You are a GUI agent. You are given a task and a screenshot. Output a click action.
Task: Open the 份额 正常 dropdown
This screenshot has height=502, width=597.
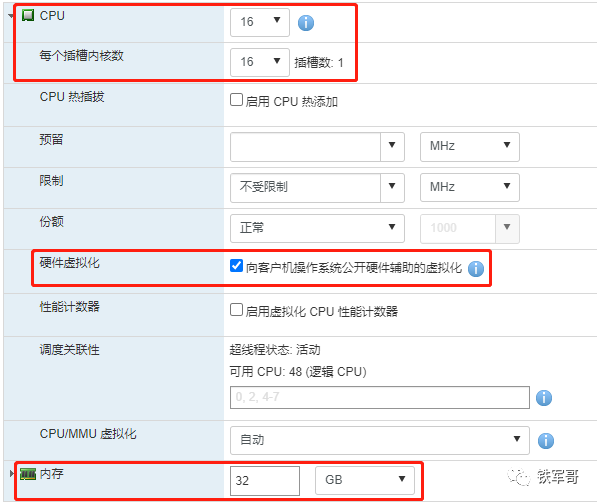tap(317, 229)
